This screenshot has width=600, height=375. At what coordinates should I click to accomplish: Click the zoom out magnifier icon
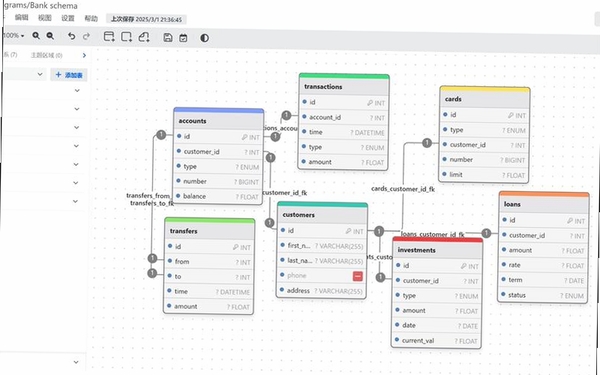(x=50, y=36)
